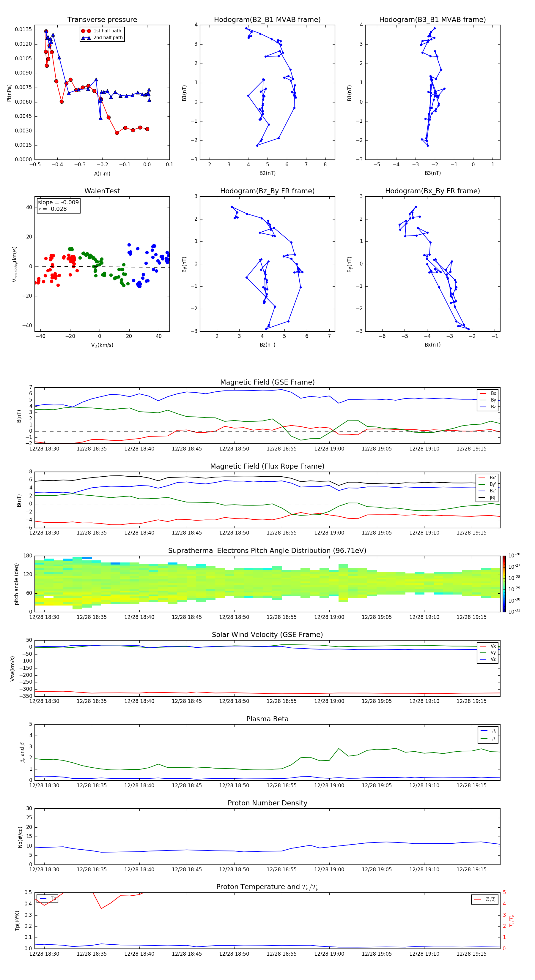Click the 10^-31 colorbar tick label
This screenshot has width=535, height=980.
(x=514, y=611)
